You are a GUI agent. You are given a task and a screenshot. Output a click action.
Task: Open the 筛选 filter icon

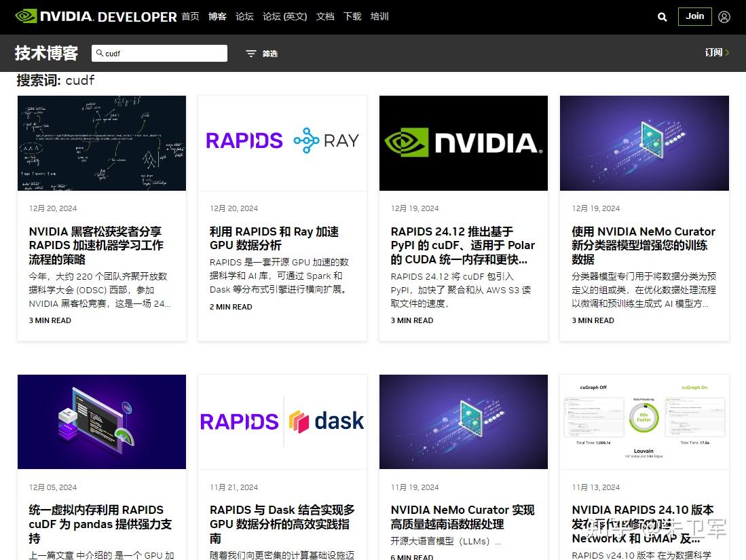(x=250, y=53)
